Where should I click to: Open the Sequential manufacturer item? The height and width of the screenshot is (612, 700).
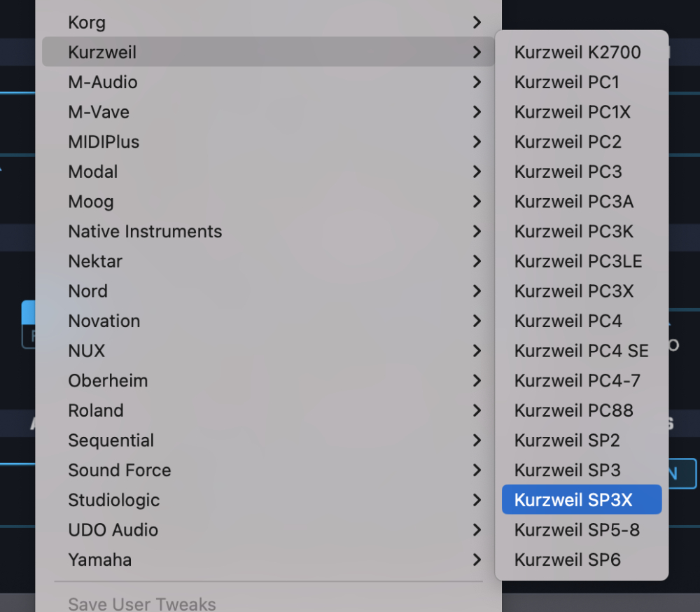click(x=111, y=440)
